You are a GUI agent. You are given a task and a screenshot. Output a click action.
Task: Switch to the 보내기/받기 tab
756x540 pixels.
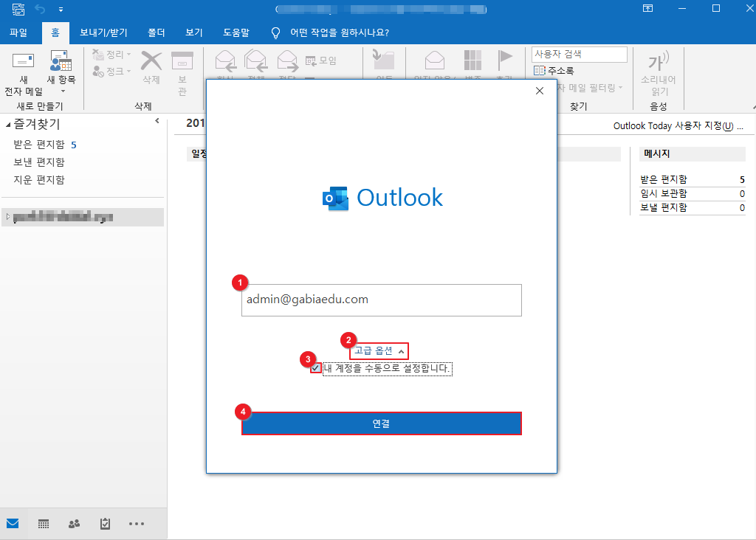tap(103, 32)
